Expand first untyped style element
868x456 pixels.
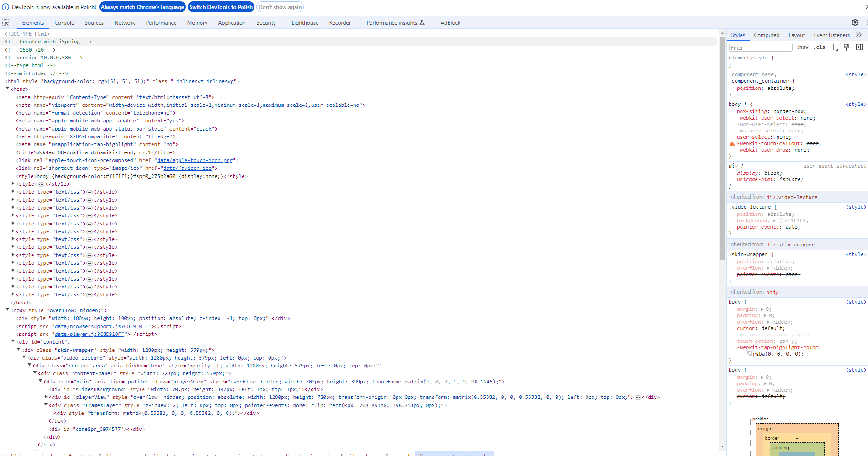coord(13,184)
